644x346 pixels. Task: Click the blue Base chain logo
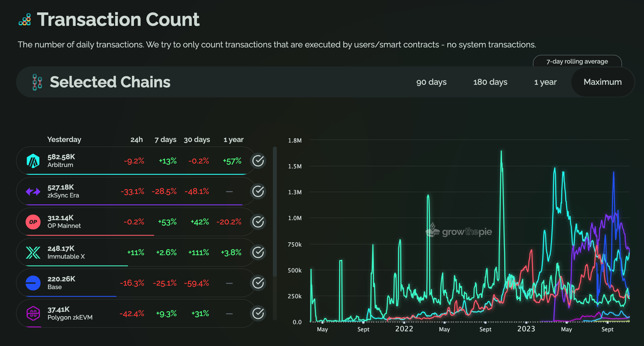tap(33, 283)
